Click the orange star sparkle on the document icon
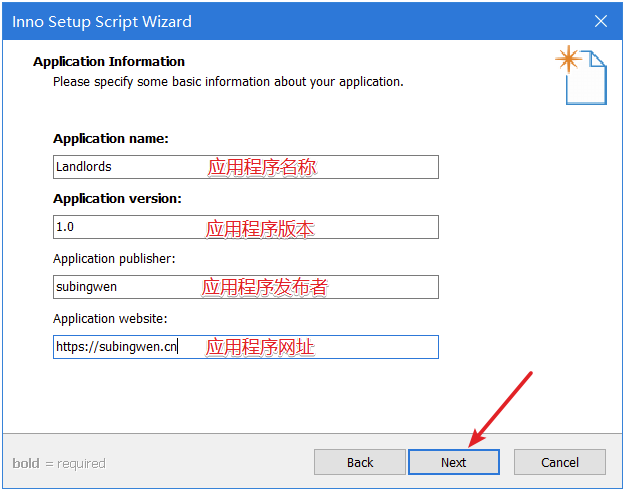The width and height of the screenshot is (625, 489). [x=568, y=59]
